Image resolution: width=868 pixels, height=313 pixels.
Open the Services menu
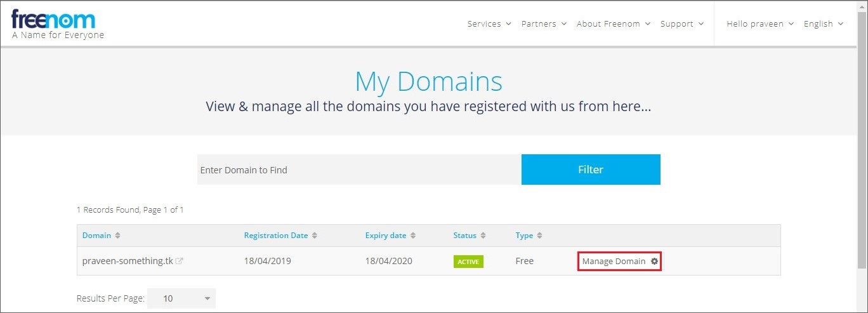[x=489, y=23]
